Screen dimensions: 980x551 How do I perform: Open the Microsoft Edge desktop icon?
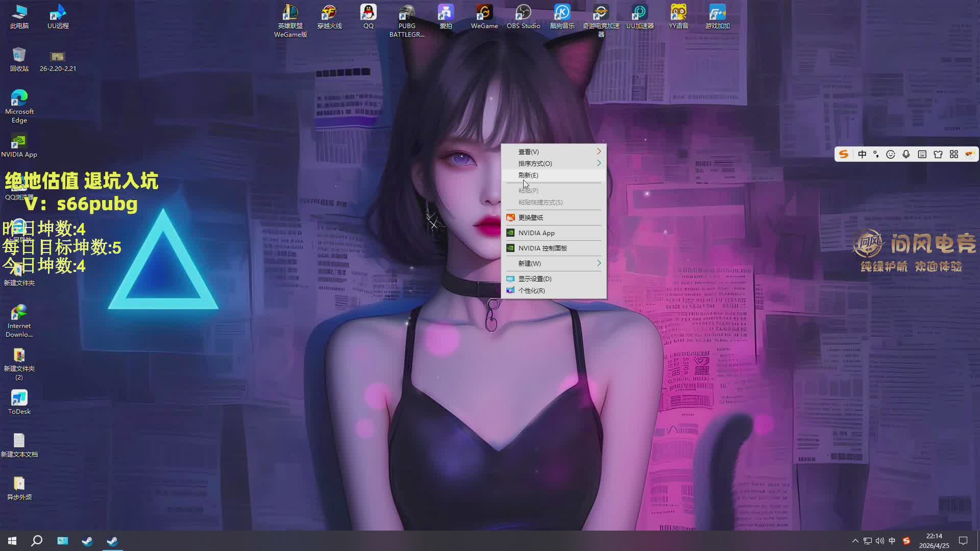(x=19, y=106)
